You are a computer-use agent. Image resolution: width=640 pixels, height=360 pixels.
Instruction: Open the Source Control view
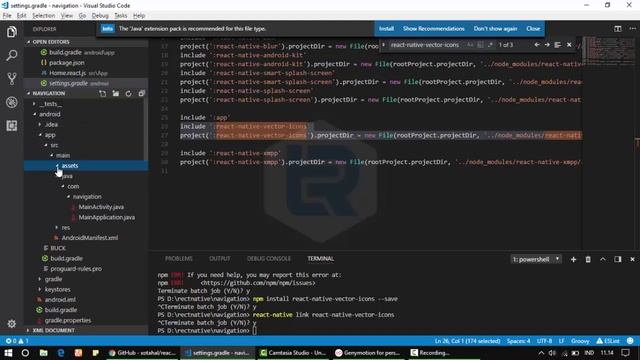tap(12, 78)
